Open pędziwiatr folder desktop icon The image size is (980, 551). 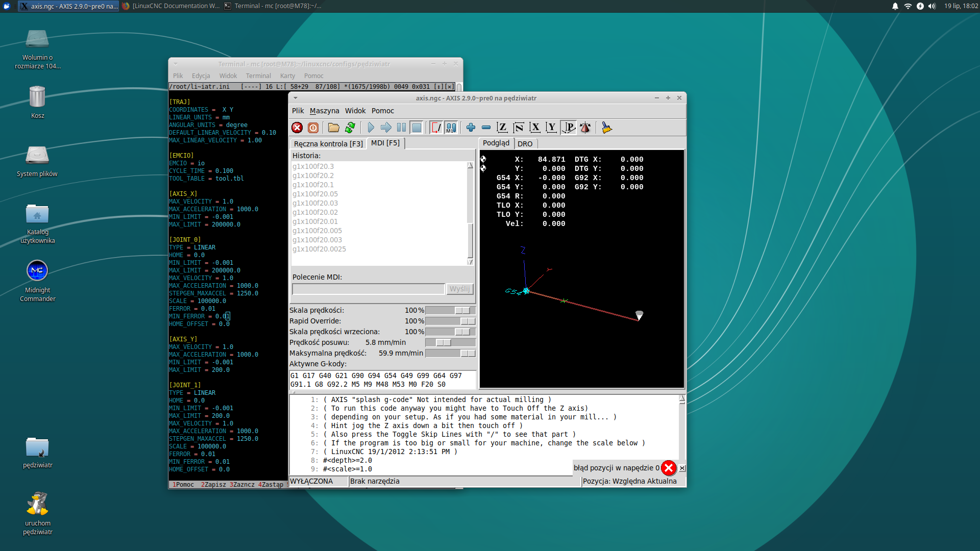37,452
